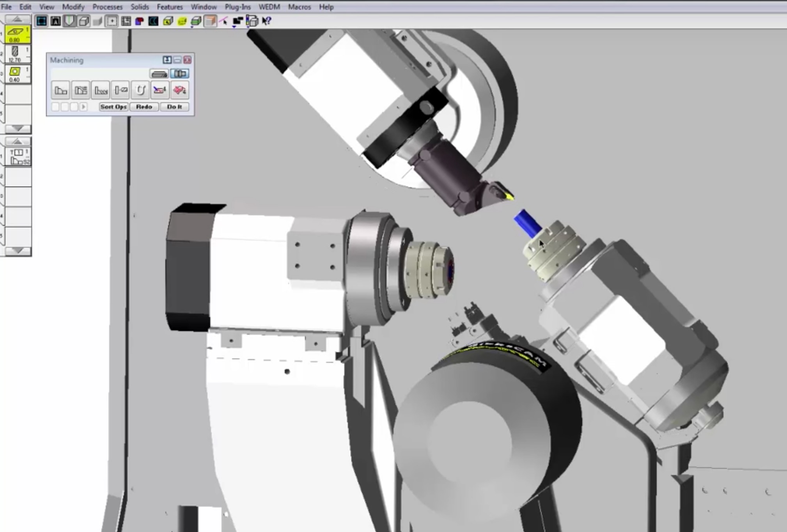Click the yellow cylinder body toolbar icon

click(x=182, y=21)
